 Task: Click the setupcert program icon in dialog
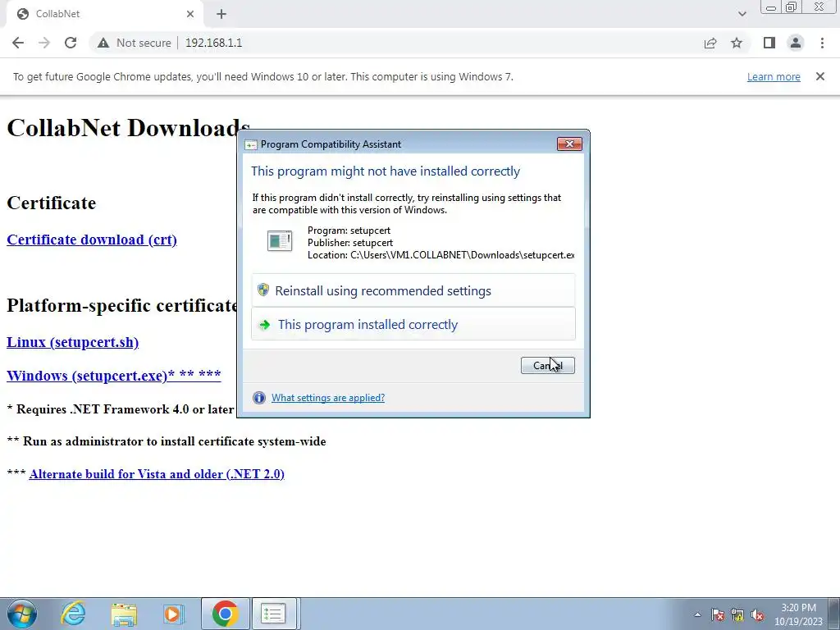(280, 241)
